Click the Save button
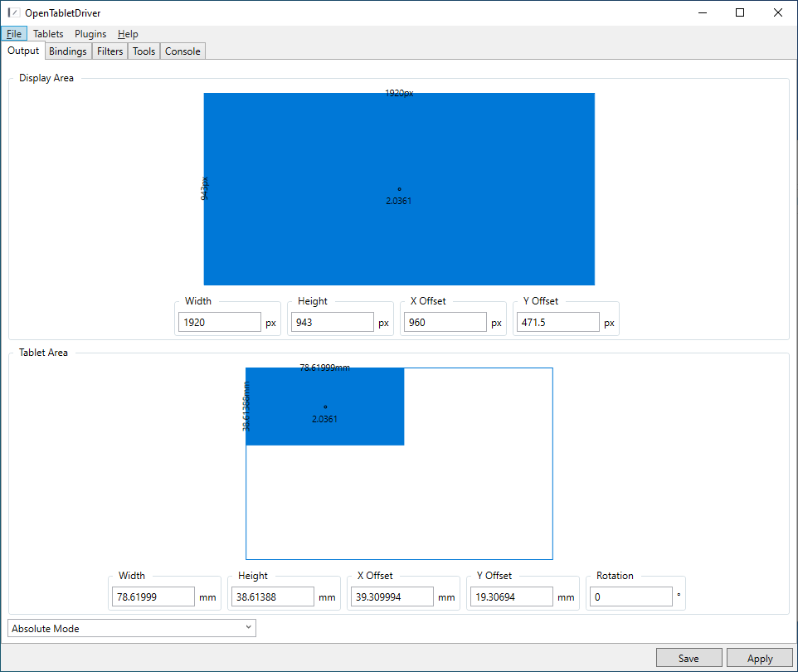This screenshot has height=672, width=798. coord(689,658)
